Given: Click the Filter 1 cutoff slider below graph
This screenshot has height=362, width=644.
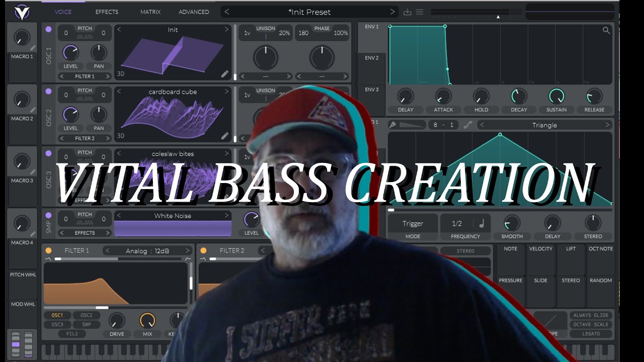Looking at the screenshot, I should coord(116,307).
